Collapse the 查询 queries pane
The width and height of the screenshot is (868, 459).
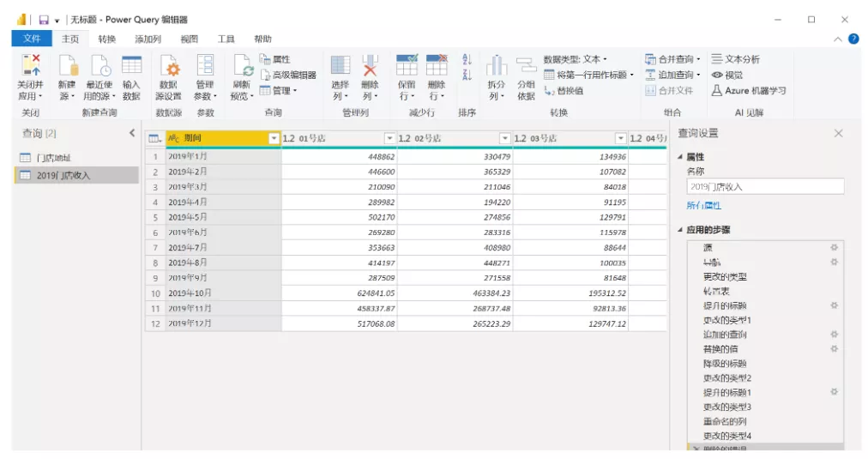pyautogui.click(x=132, y=133)
